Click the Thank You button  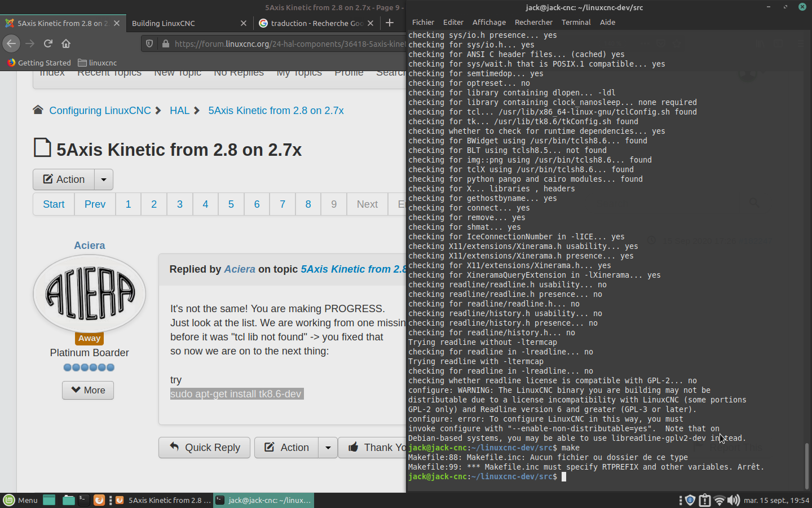pyautogui.click(x=372, y=448)
